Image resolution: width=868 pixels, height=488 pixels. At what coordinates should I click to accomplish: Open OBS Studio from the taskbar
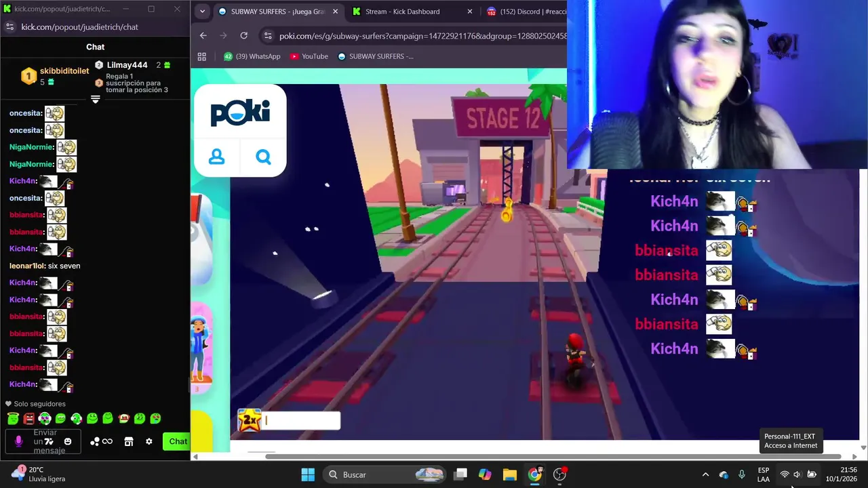click(x=560, y=474)
